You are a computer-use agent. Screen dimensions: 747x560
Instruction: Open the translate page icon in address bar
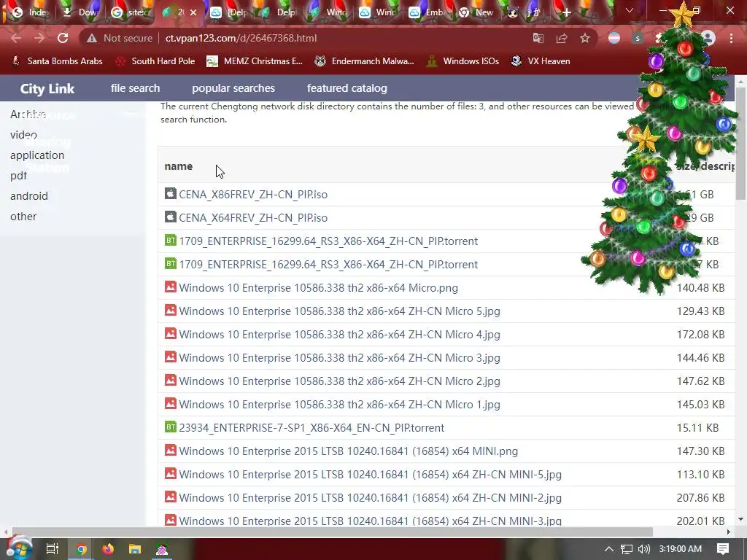[x=538, y=38]
